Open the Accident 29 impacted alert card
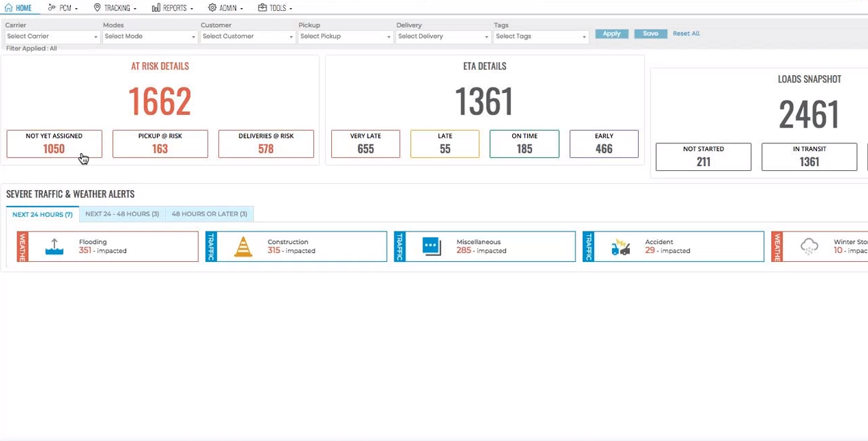Screen dimensions: 868x441 pyautogui.click(x=673, y=247)
